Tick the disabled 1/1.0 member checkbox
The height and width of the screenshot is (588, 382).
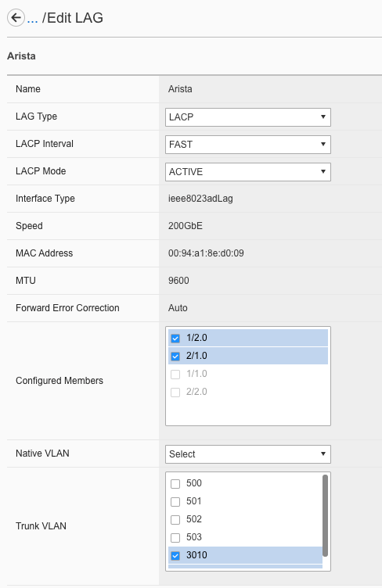click(x=175, y=375)
